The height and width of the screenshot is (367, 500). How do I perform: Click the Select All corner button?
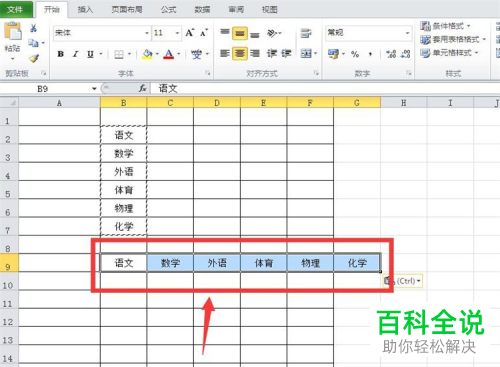tap(9, 103)
